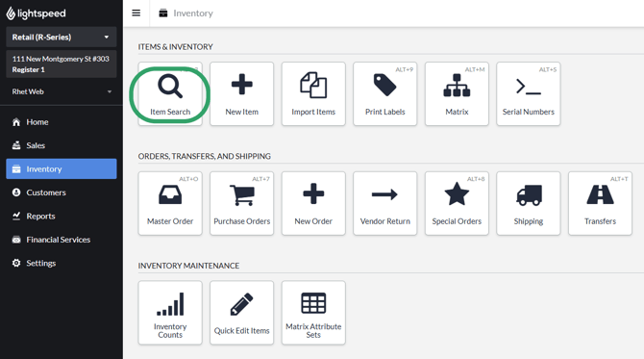This screenshot has height=359, width=644.
Task: Open Inventory Counts tile
Action: [x=170, y=313]
